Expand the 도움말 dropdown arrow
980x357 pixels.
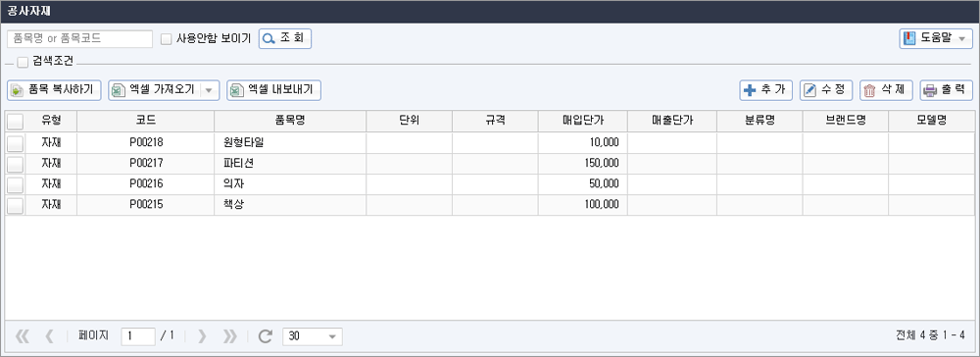961,39
